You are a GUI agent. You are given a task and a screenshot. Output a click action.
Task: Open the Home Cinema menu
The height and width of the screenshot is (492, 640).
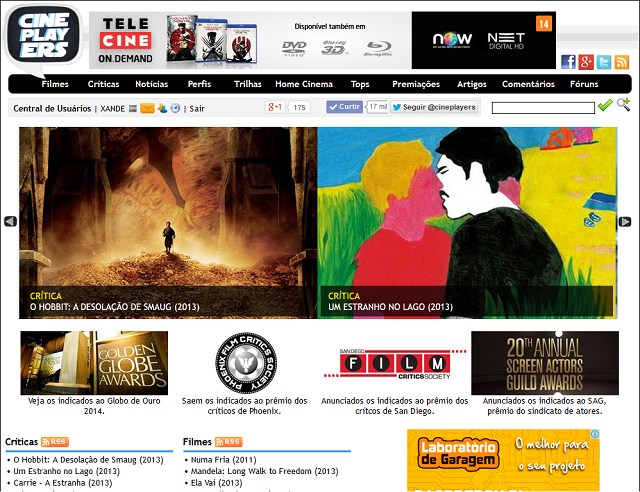[x=304, y=84]
